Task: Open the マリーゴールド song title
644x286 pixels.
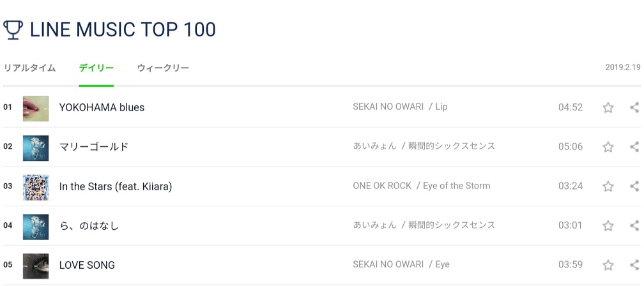Action: pyautogui.click(x=94, y=147)
